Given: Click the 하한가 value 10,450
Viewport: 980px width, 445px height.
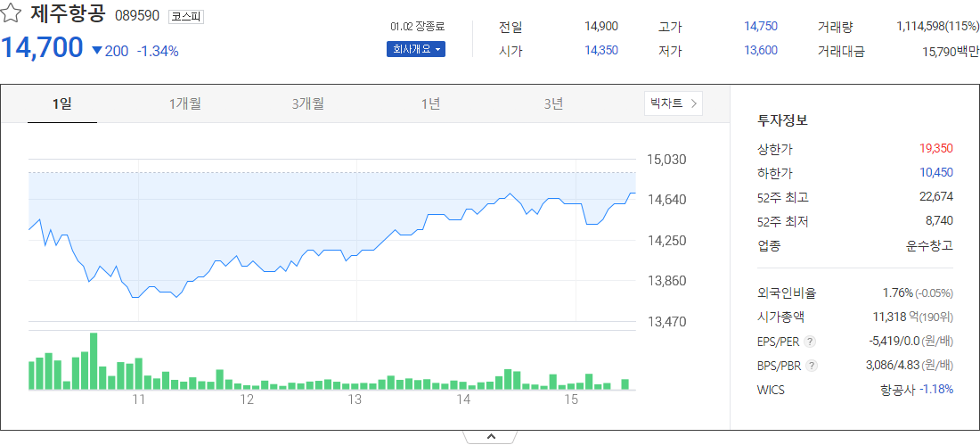Looking at the screenshot, I should (935, 173).
